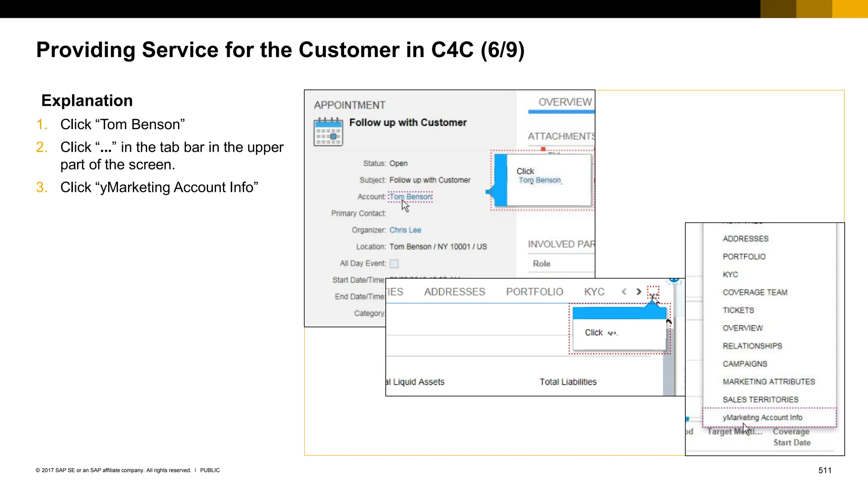The height and width of the screenshot is (488, 868).
Task: Open the three-dots overflow menu in tab bar
Action: (653, 293)
